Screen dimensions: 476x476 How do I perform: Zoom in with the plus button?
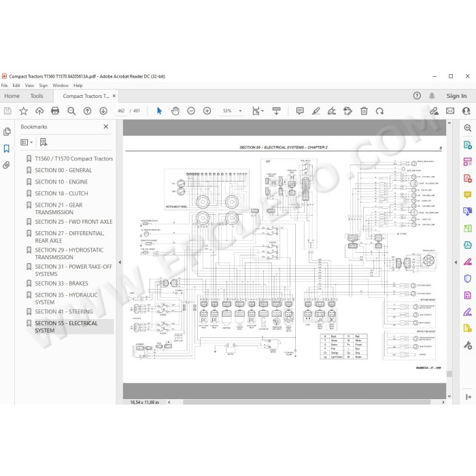click(207, 111)
